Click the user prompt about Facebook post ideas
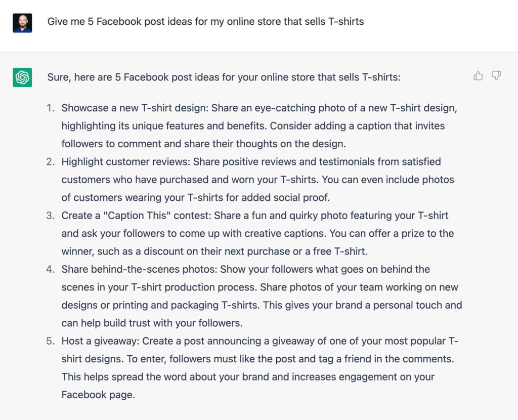Image resolution: width=518 pixels, height=420 pixels. click(x=205, y=22)
